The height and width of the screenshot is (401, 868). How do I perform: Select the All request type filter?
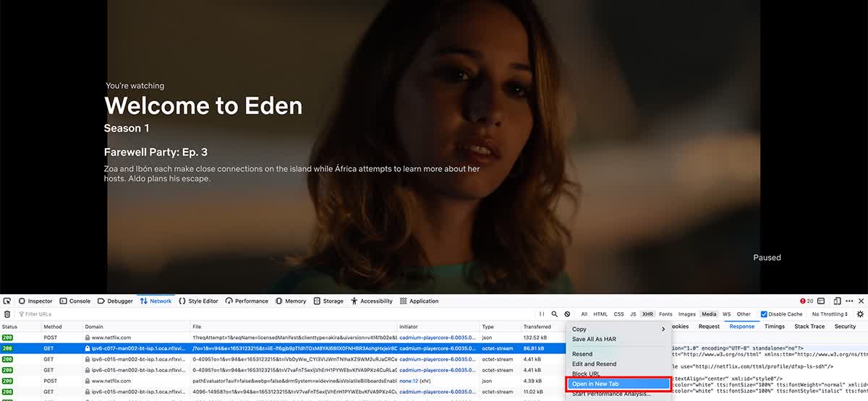(x=584, y=314)
